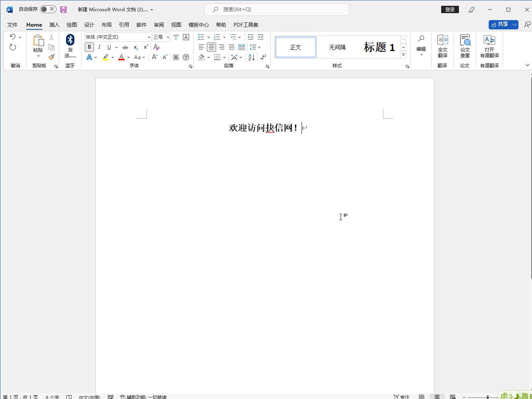Select the Format Painter brush
The height and width of the screenshot is (399, 532).
click(x=51, y=57)
